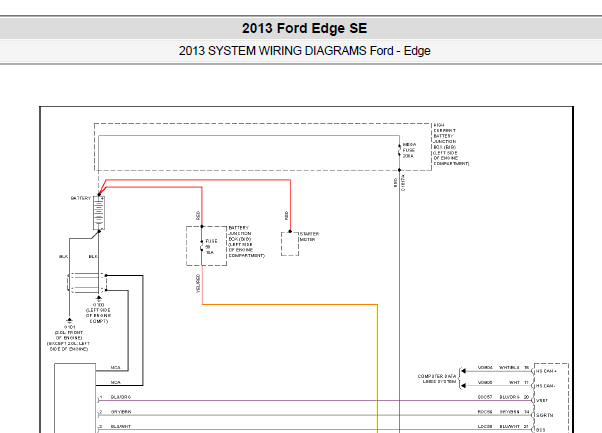Click the VREF pin label
The image size is (602, 433).
point(542,400)
